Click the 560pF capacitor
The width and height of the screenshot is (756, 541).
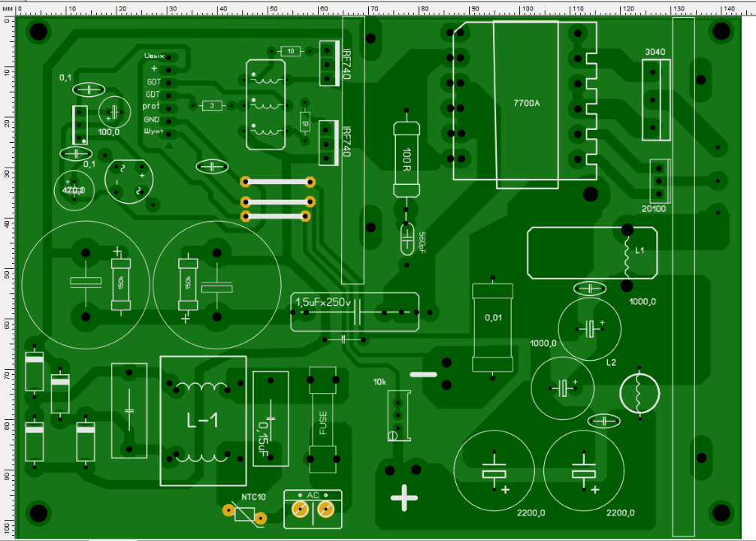pos(407,240)
